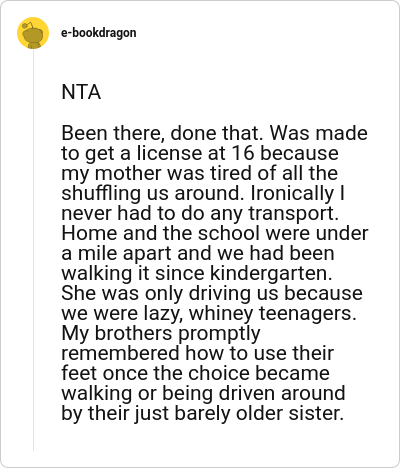Click the word 'Ironically' in the comment

point(292,193)
